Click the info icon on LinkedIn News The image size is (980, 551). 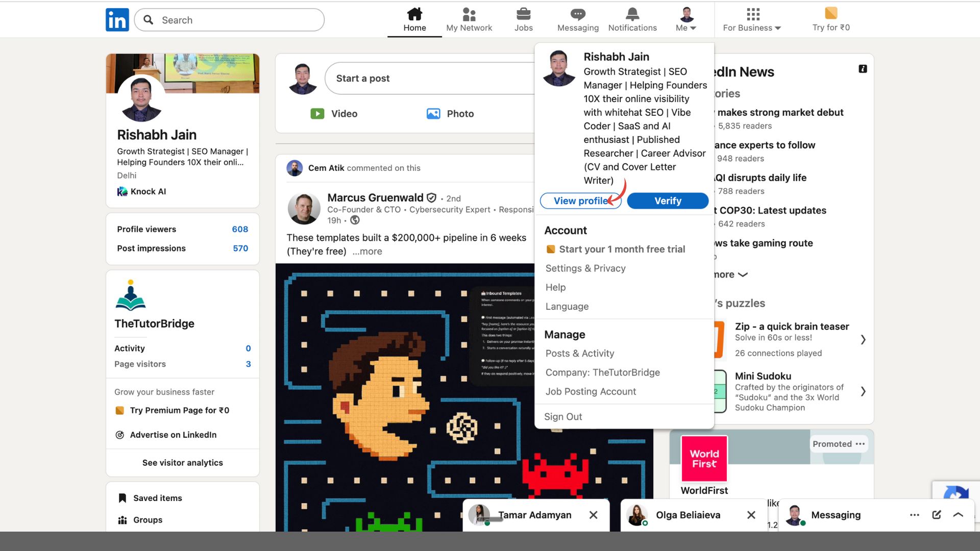coord(863,69)
